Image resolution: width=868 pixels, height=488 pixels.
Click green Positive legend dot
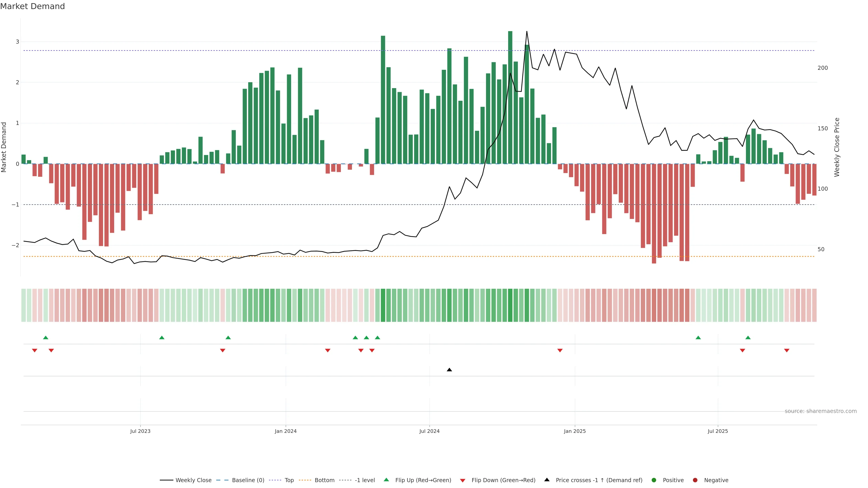tap(654, 480)
